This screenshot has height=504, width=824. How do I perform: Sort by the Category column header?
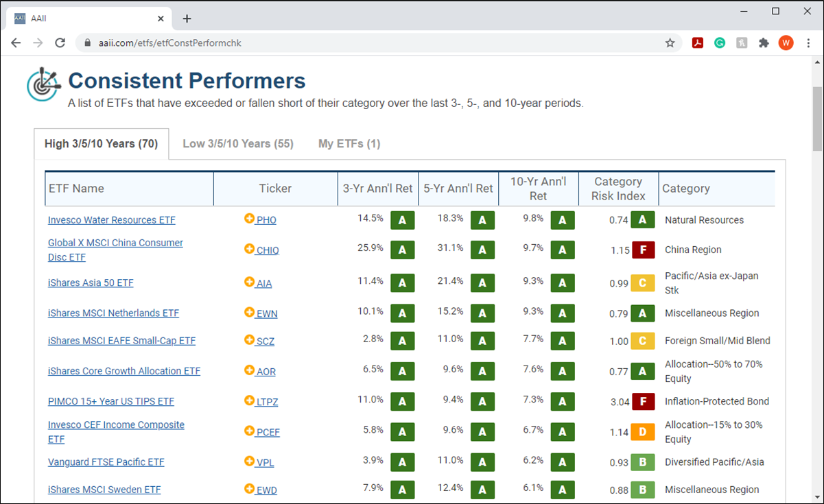coord(717,189)
